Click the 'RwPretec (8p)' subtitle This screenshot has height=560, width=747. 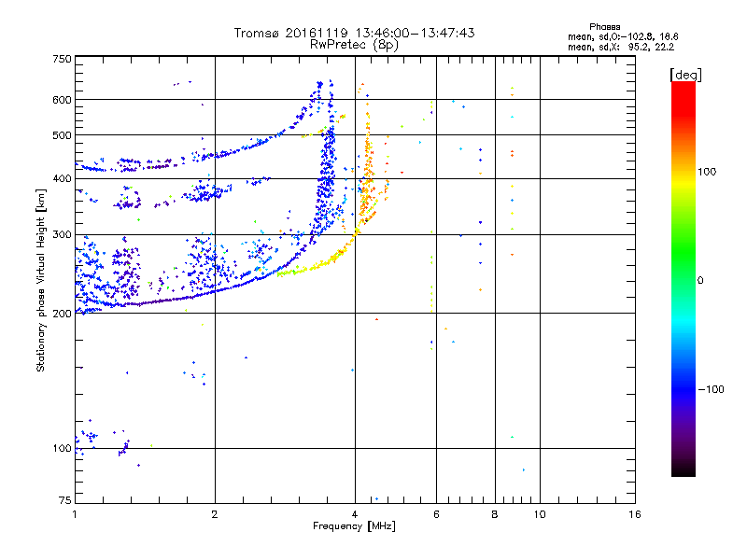(x=354, y=45)
